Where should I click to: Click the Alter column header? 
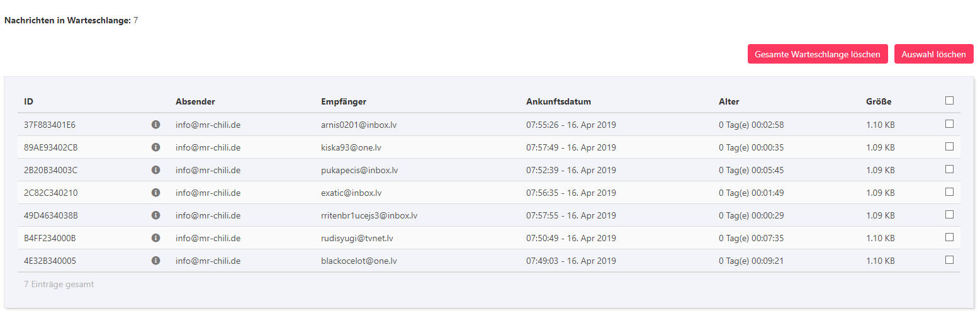pyautogui.click(x=729, y=102)
